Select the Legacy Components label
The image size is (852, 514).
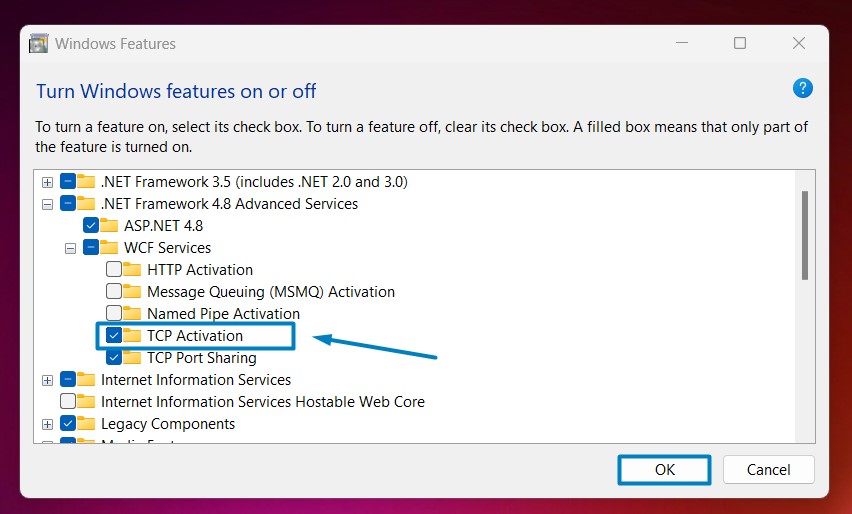168,424
